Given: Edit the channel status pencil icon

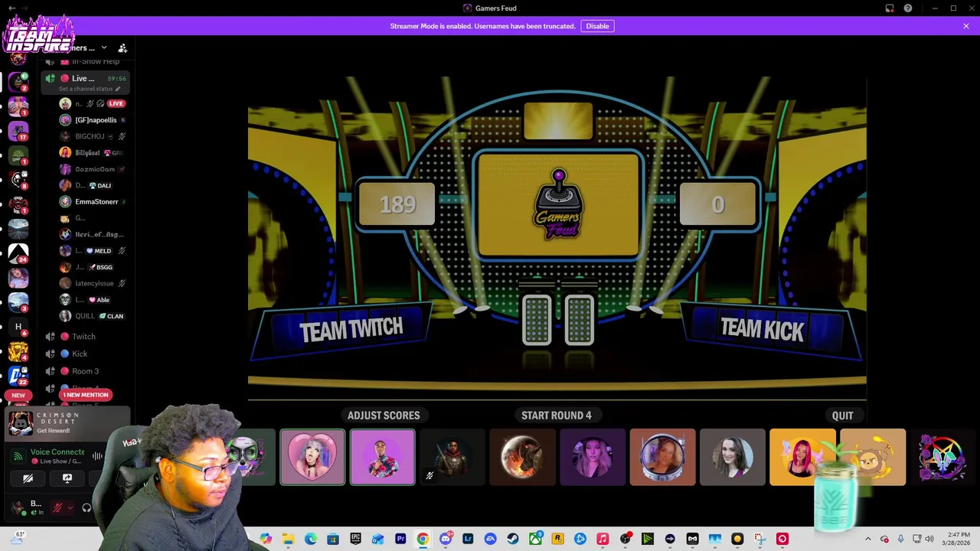Looking at the screenshot, I should (117, 89).
